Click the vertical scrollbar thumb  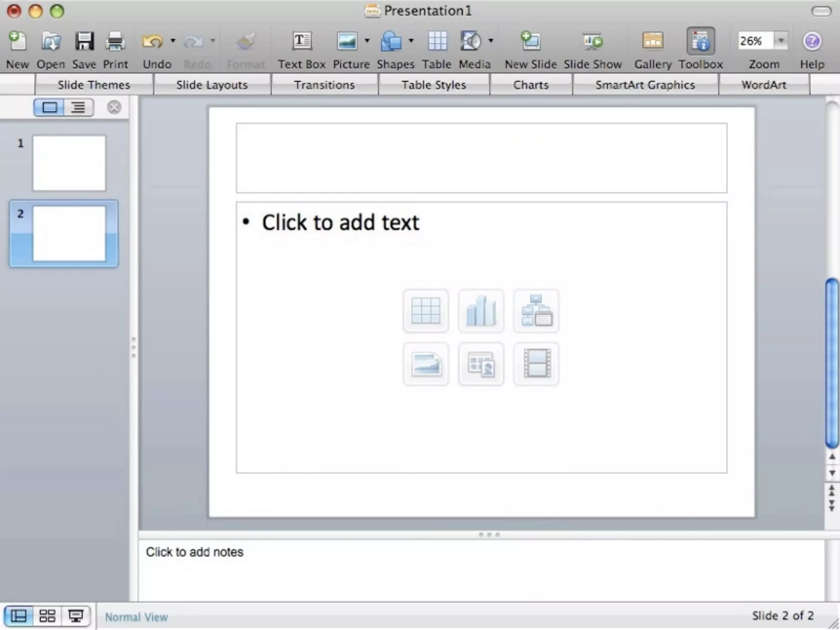832,363
